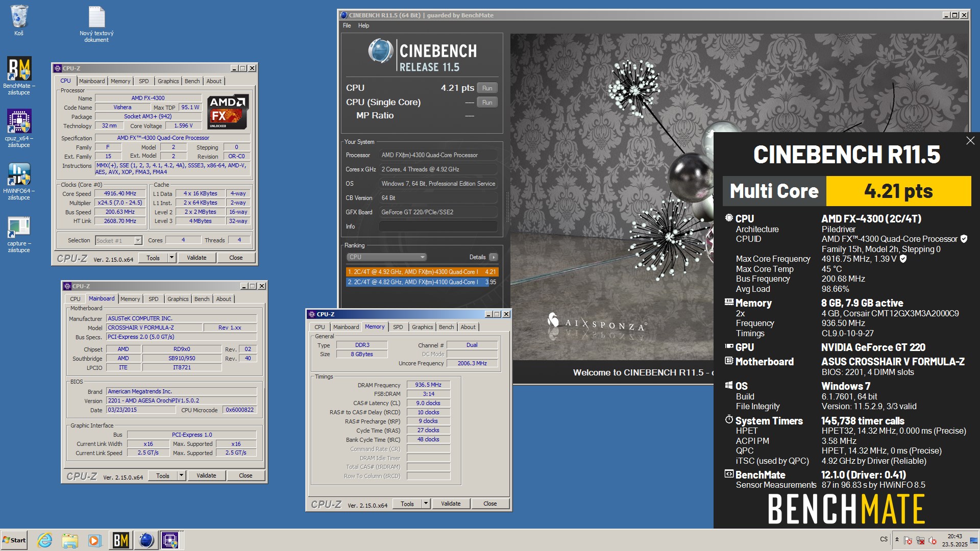This screenshot has width=980, height=551.
Task: Minimize the Cinebench window
Action: point(946,15)
